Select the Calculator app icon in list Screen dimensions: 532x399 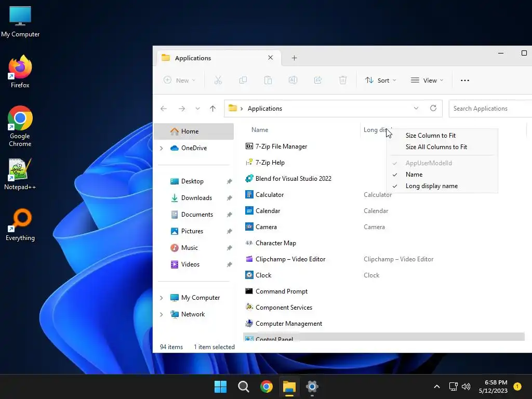coord(249,194)
